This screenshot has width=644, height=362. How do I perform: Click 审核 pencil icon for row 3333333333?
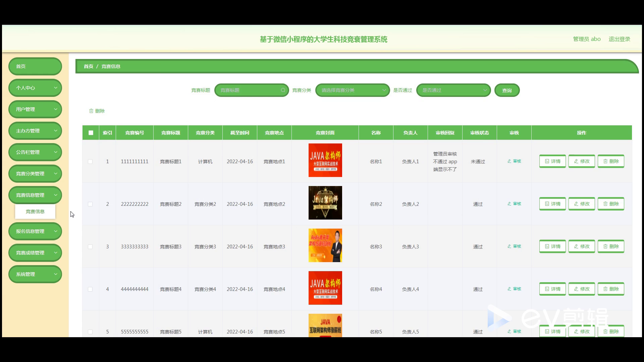509,246
